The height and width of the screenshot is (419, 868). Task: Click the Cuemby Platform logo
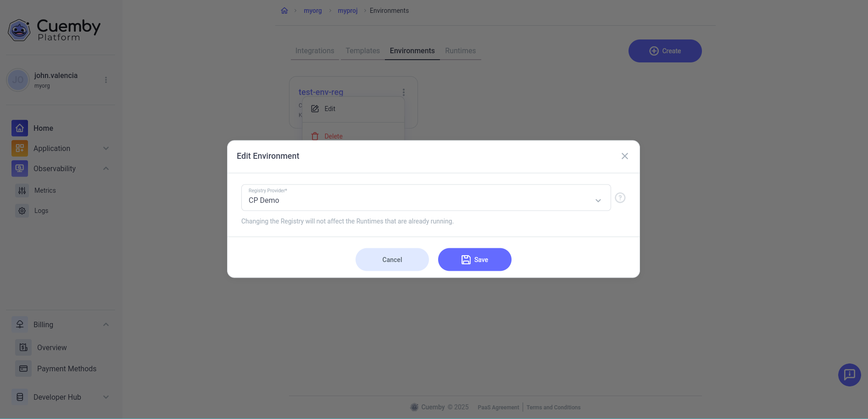54,30
